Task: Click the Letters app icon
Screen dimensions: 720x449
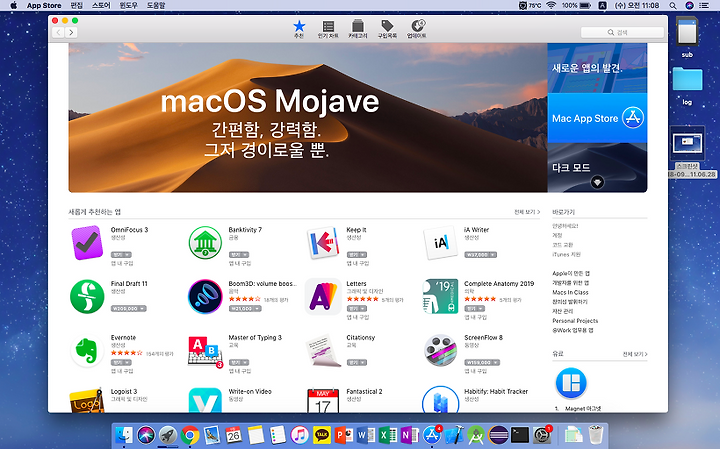Action: [x=323, y=297]
